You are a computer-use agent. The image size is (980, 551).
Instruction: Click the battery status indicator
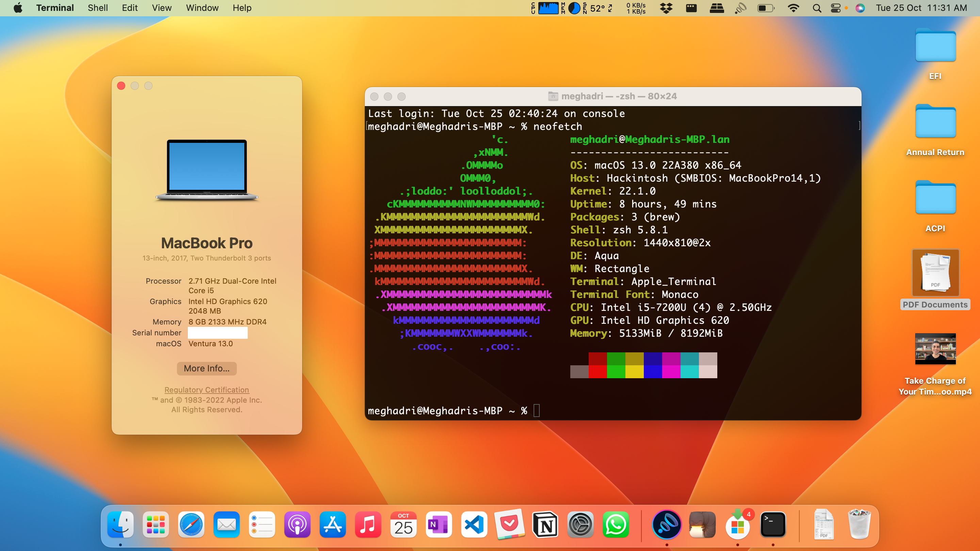765,8
